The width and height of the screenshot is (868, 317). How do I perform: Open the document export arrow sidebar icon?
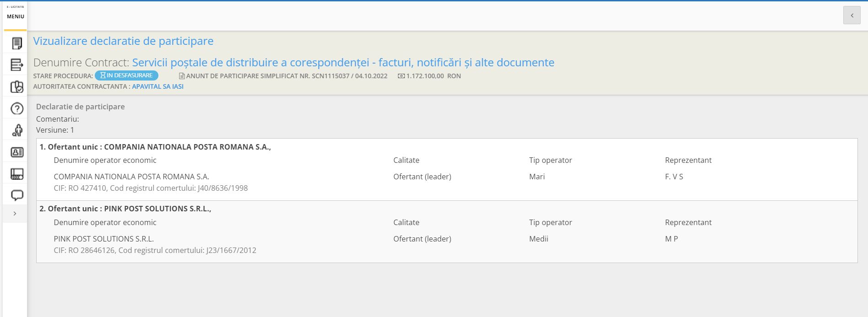[17, 65]
